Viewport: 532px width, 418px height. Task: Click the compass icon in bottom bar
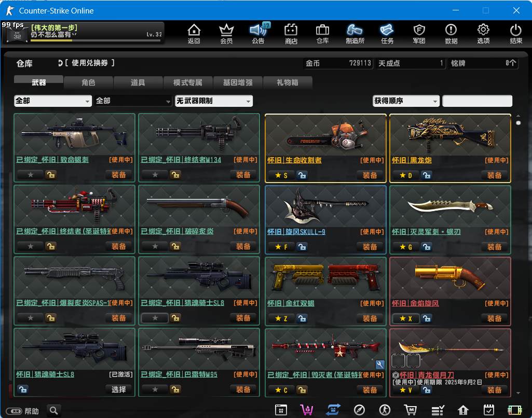[x=359, y=410]
